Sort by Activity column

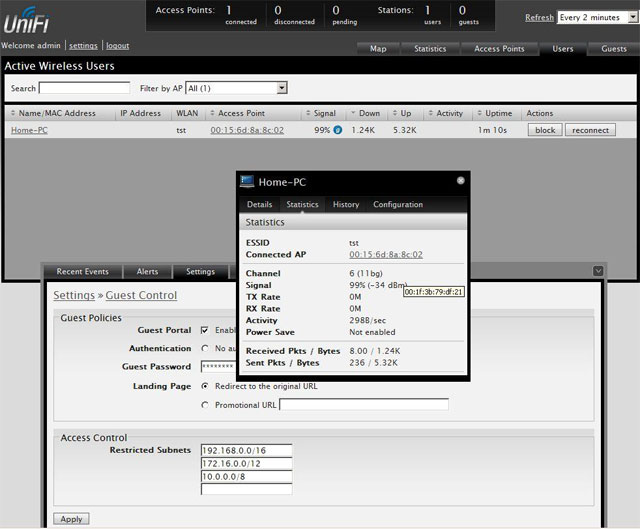(445, 113)
